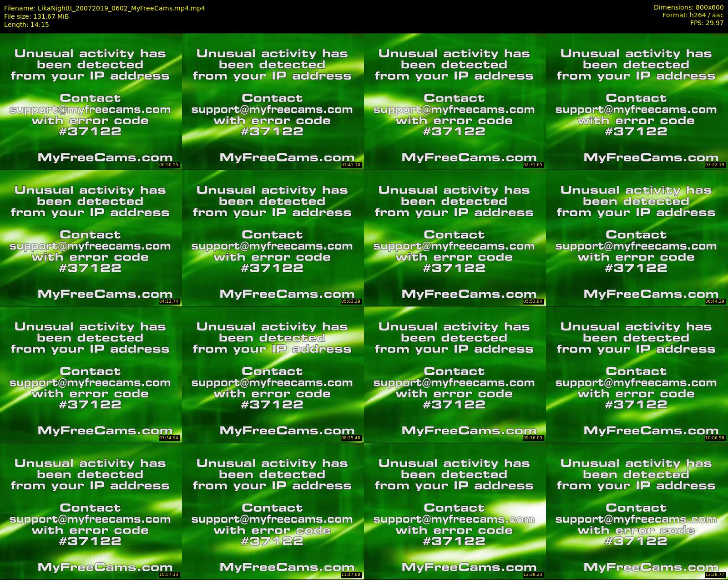Click the Filename line for LikaNighttt_20072019_0602_MyFreeCams.mp4.mp4
Image resolution: width=728 pixels, height=580 pixels.
(105, 8)
